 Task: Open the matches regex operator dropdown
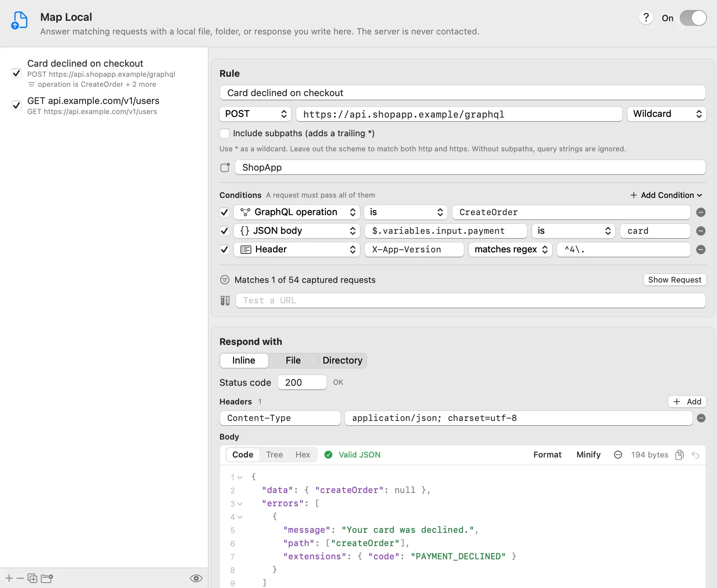[x=510, y=250]
